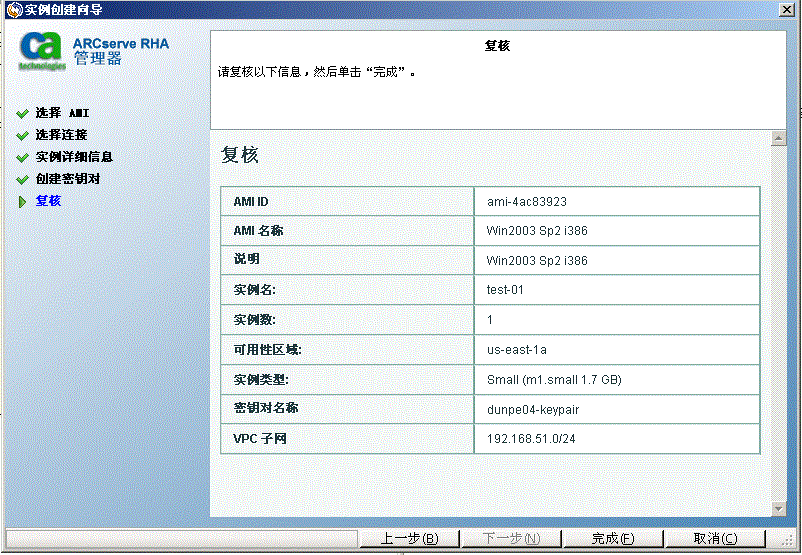
Task: Click the 实例数: label cell
Action: tap(347, 320)
